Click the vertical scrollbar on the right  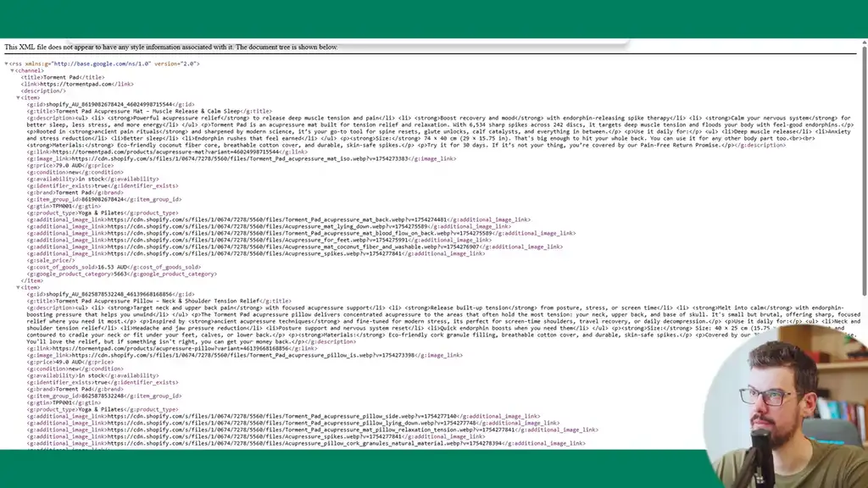863,169
